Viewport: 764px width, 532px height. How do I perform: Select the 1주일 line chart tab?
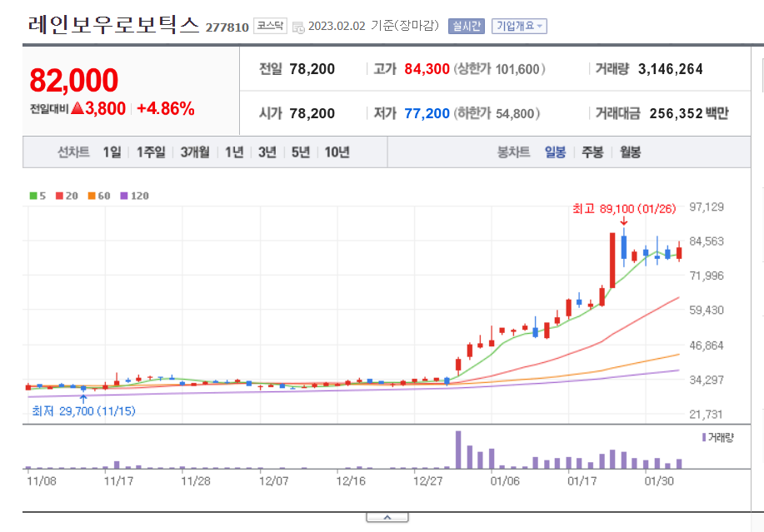[151, 152]
